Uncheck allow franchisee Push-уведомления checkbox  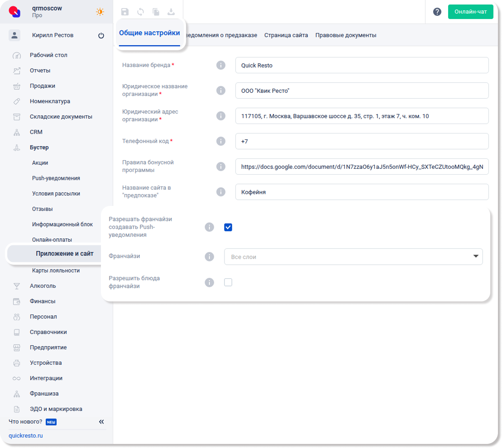228,227
